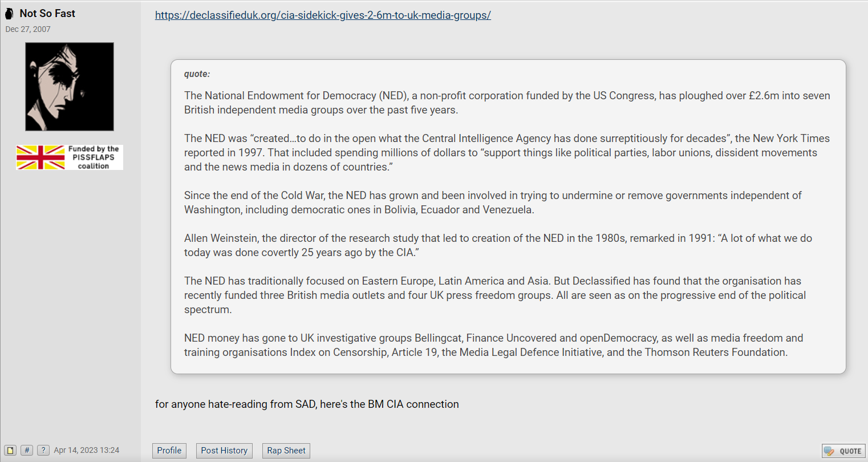Click the username Not So Fast
868x462 pixels.
[x=47, y=13]
